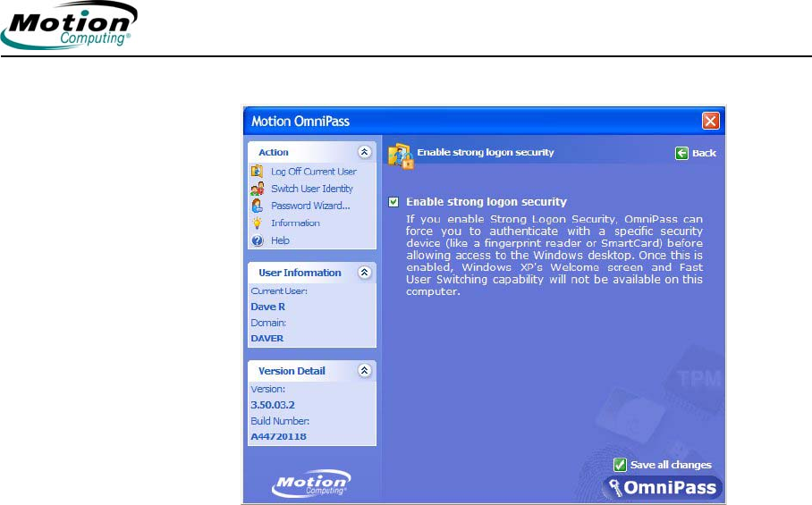This screenshot has height=505, width=812.
Task: Choose Switch User Identity
Action: (x=312, y=189)
